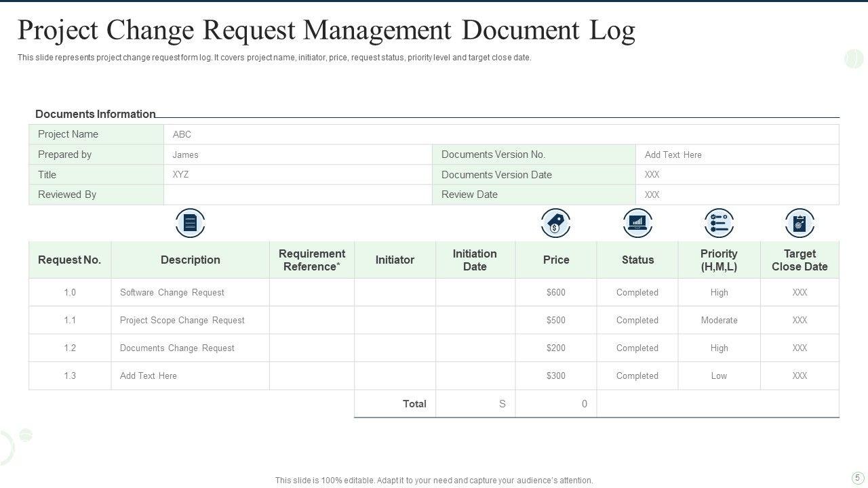Select the 'Description' column header
Viewport: 868px width, 488px height.
191,260
